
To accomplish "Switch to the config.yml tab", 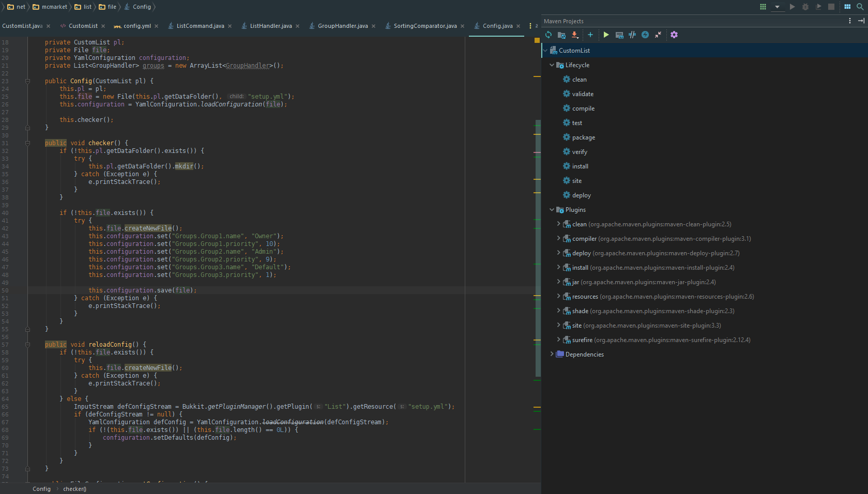I will tap(137, 26).
